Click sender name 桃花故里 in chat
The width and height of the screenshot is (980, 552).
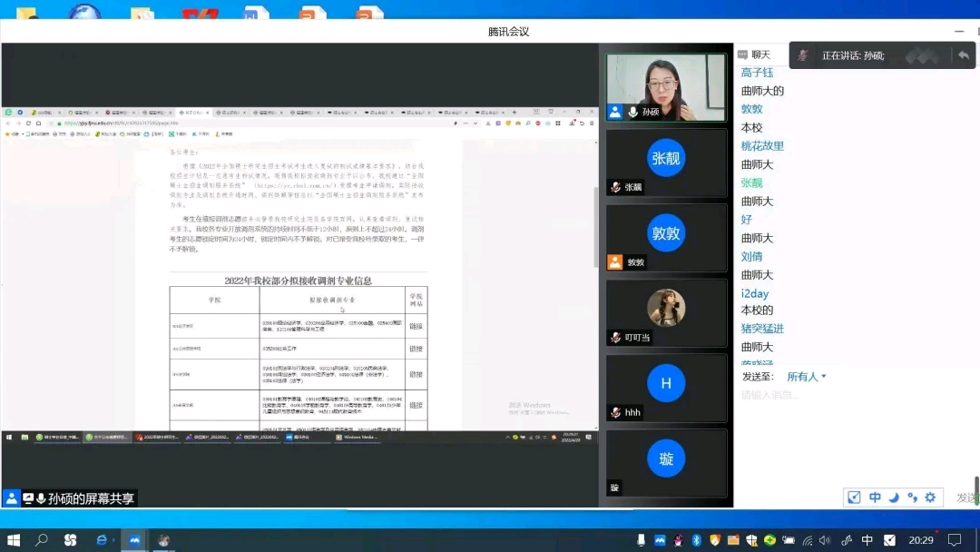pos(762,146)
